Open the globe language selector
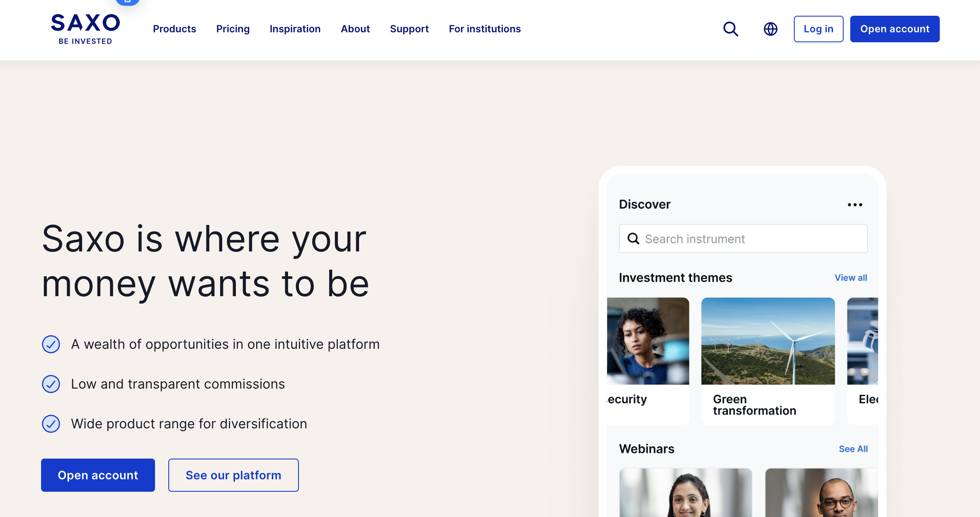980x517 pixels. (x=770, y=29)
